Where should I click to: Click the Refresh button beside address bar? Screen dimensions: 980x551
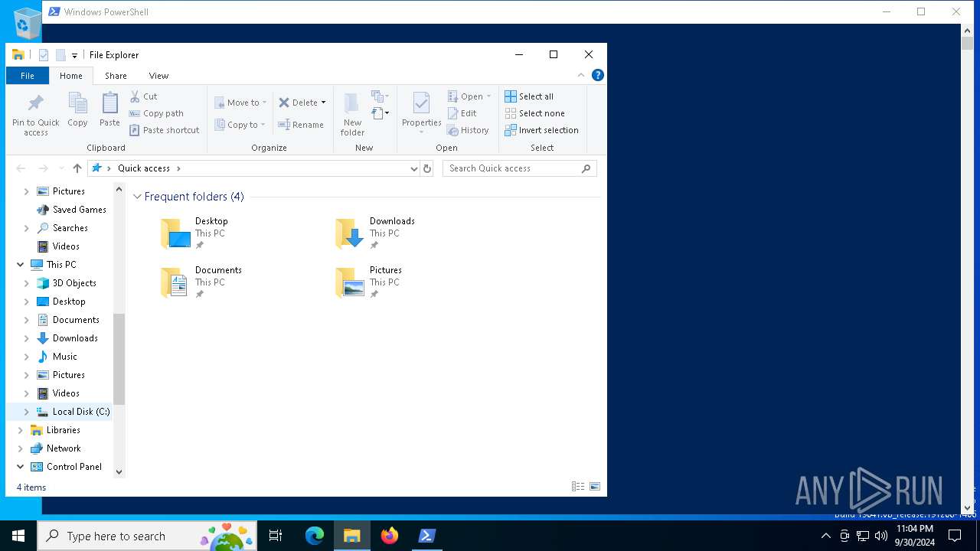coord(427,168)
